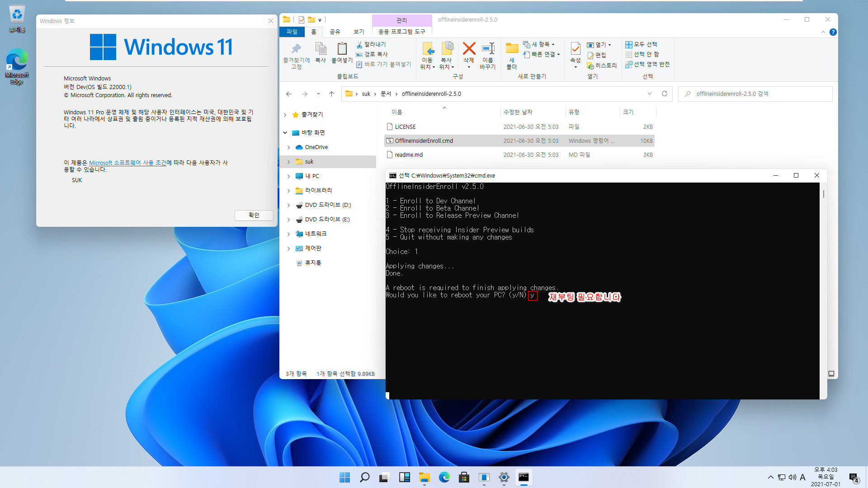Open the Open (열기) dropdown in ribbon
Screen dimensions: 868x488
click(x=599, y=45)
